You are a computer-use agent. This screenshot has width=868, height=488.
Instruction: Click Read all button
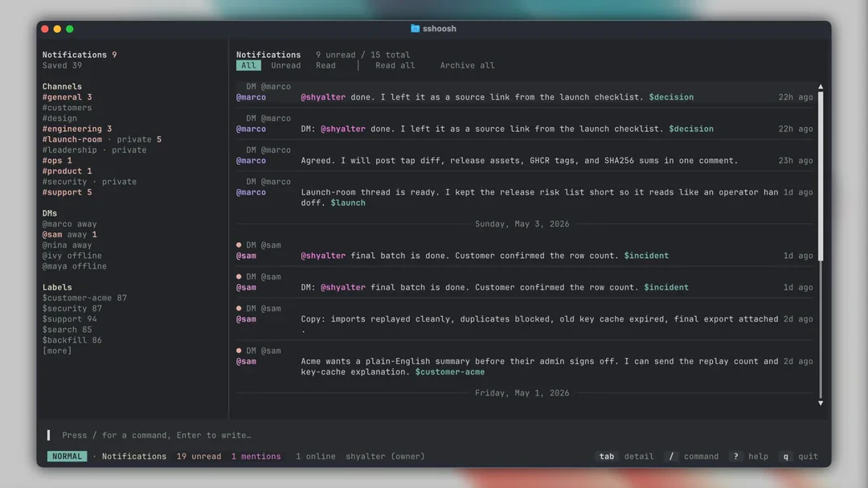tap(395, 65)
